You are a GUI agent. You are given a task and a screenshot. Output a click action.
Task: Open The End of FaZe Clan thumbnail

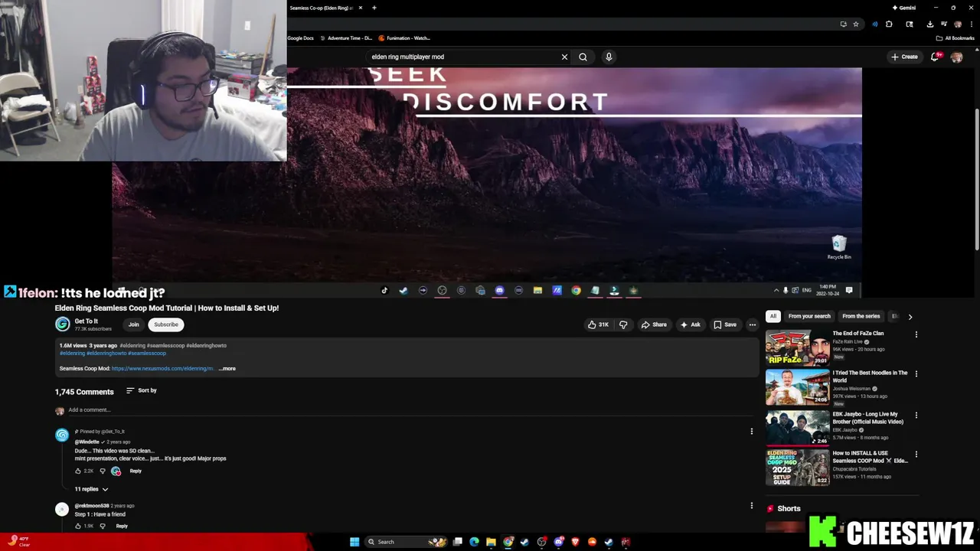[797, 347]
